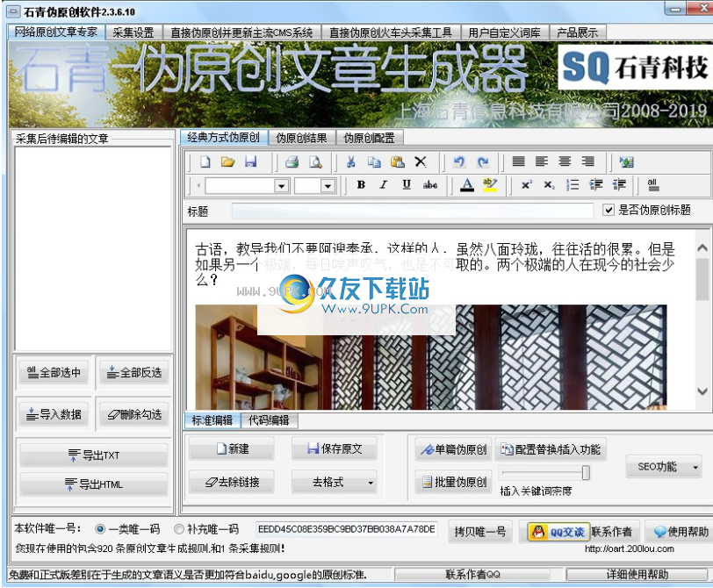713x588 pixels.
Task: Cut selection with scissors icon
Action: 350,161
